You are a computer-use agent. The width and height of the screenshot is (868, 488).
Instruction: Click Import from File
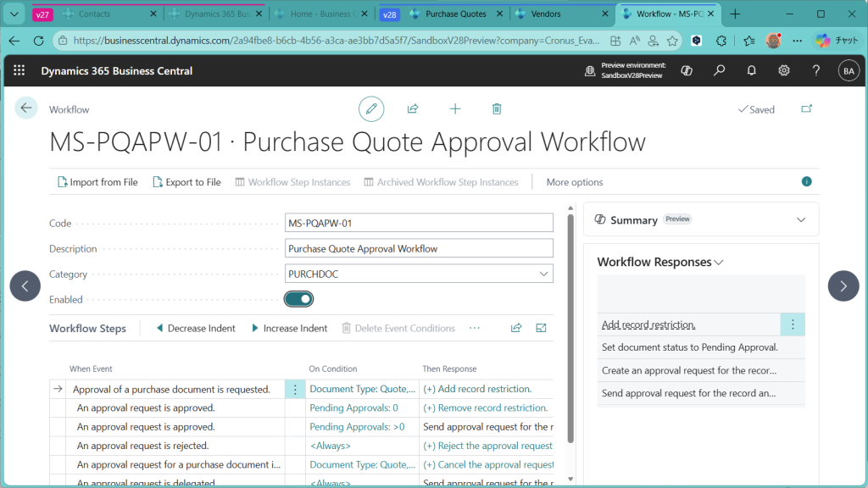click(x=97, y=182)
